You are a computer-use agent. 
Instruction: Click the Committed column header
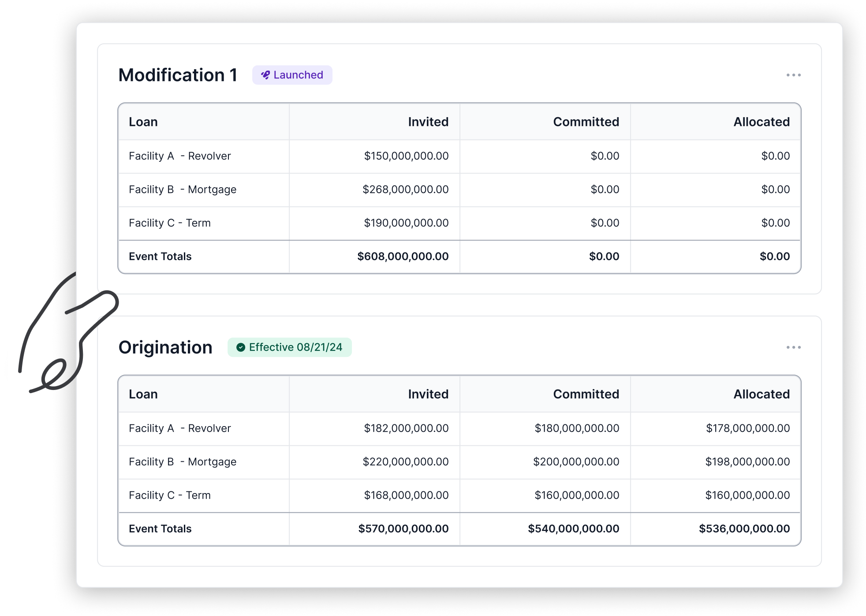[586, 122]
